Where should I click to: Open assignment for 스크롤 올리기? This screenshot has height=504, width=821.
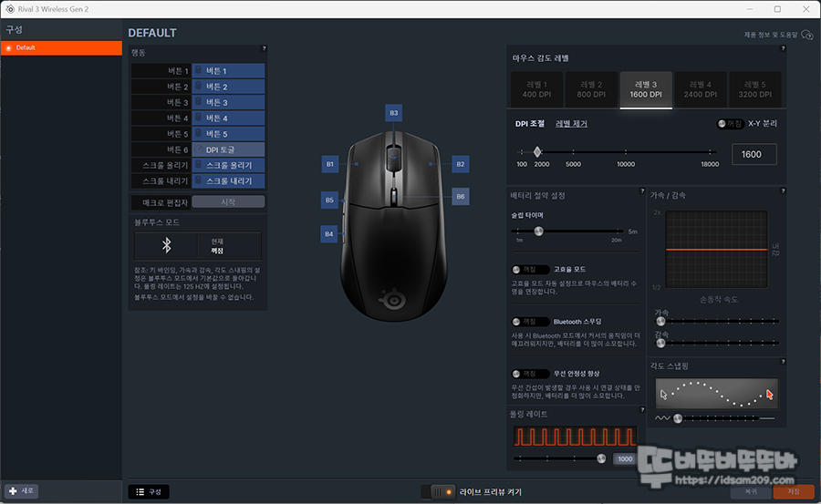point(228,165)
